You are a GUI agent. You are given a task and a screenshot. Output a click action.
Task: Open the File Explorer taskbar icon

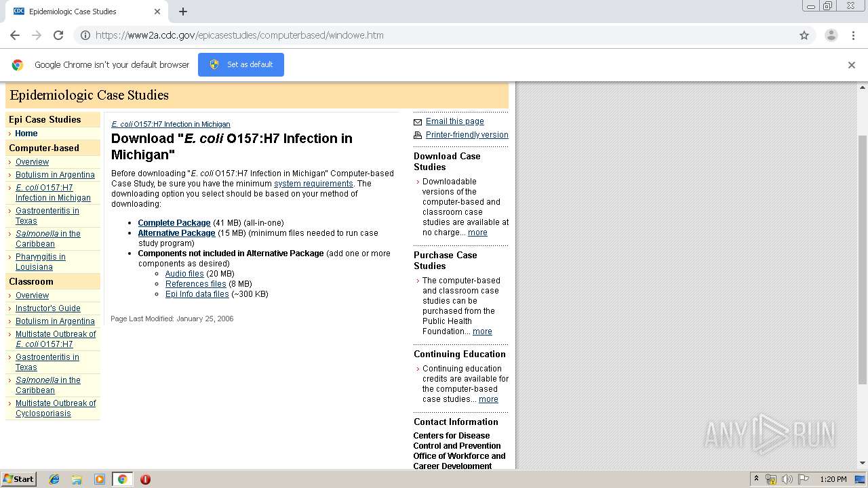[77, 479]
